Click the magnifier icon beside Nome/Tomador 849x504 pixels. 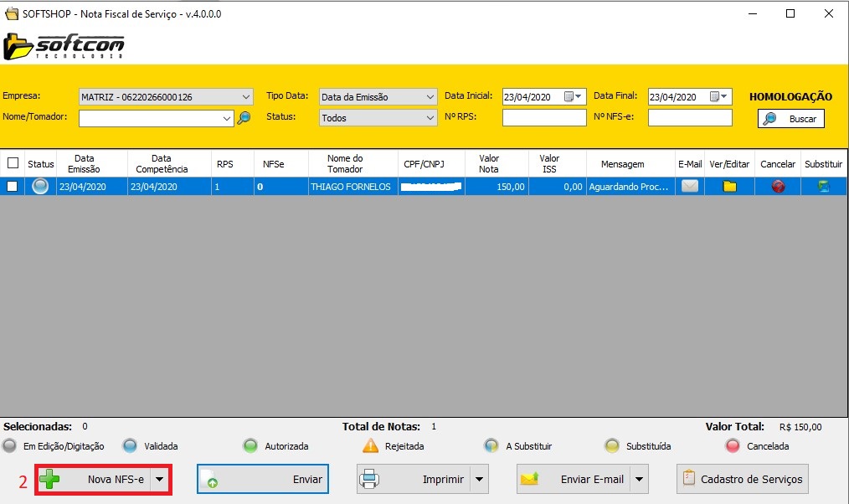coord(244,118)
